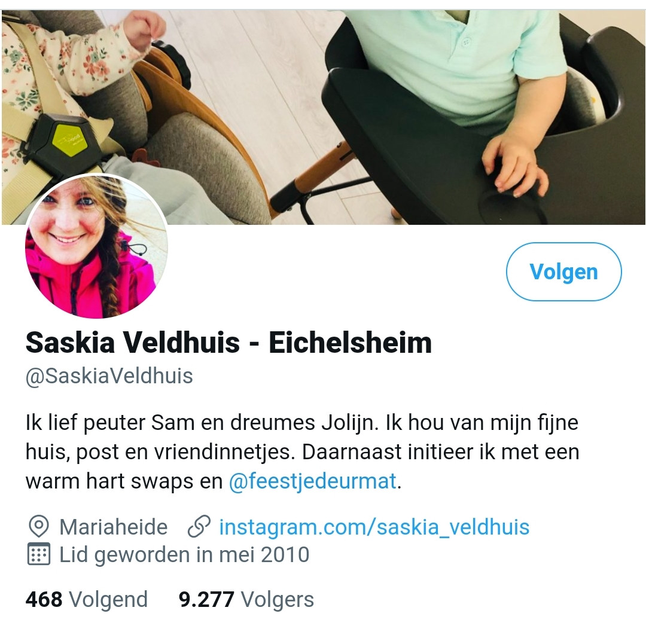Click the chain link icon
Image resolution: width=646 pixels, height=644 pixels.
(199, 527)
